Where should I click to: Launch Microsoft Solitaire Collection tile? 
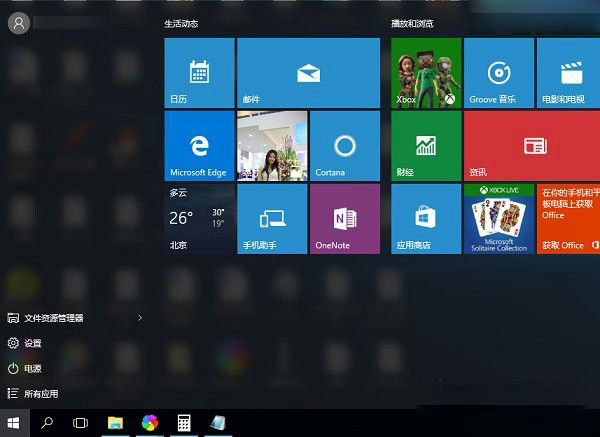tap(499, 218)
